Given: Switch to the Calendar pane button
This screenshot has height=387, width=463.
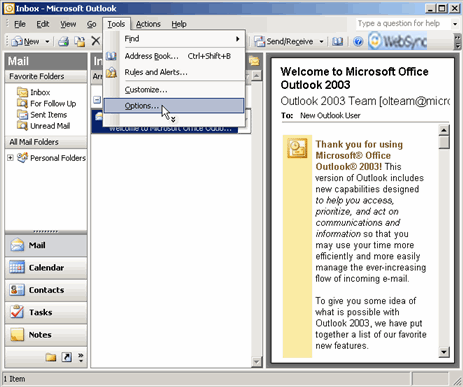Looking at the screenshot, I should [x=46, y=268].
